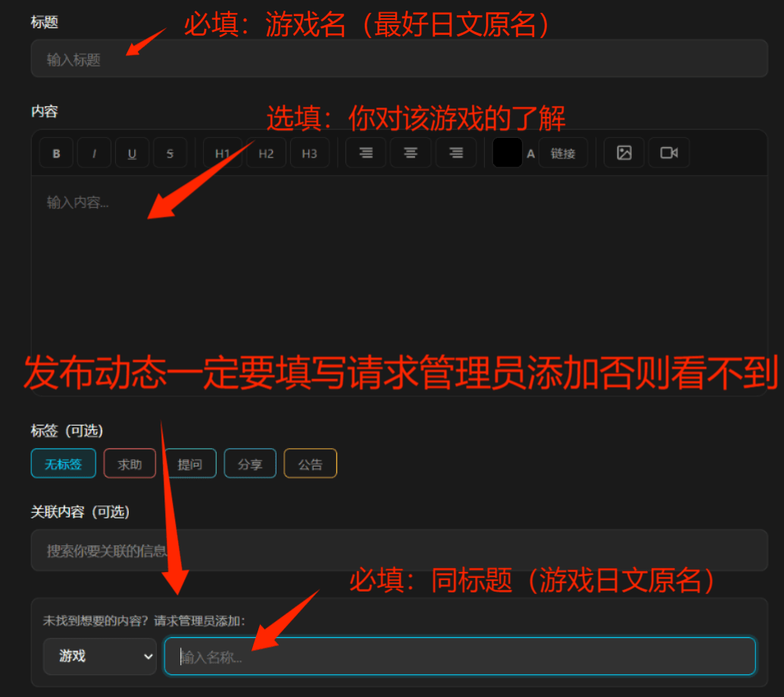The image size is (784, 697).
Task: Insert an image via image icon
Action: (624, 153)
